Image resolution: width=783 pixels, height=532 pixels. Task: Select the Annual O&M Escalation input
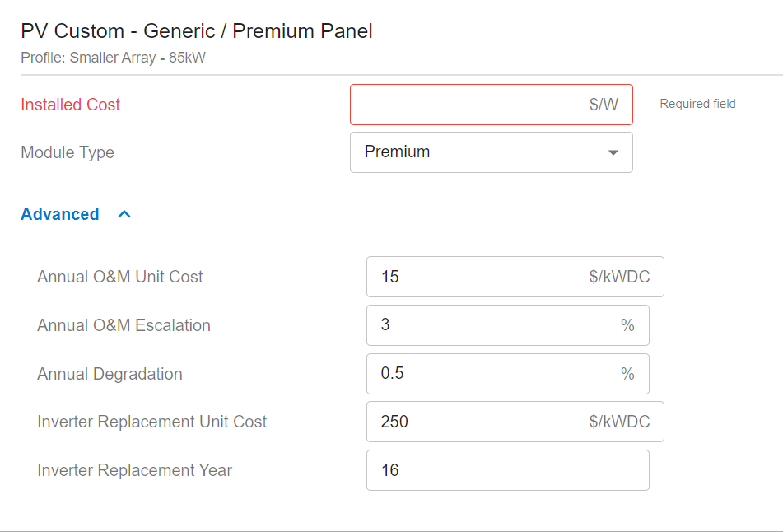494,325
